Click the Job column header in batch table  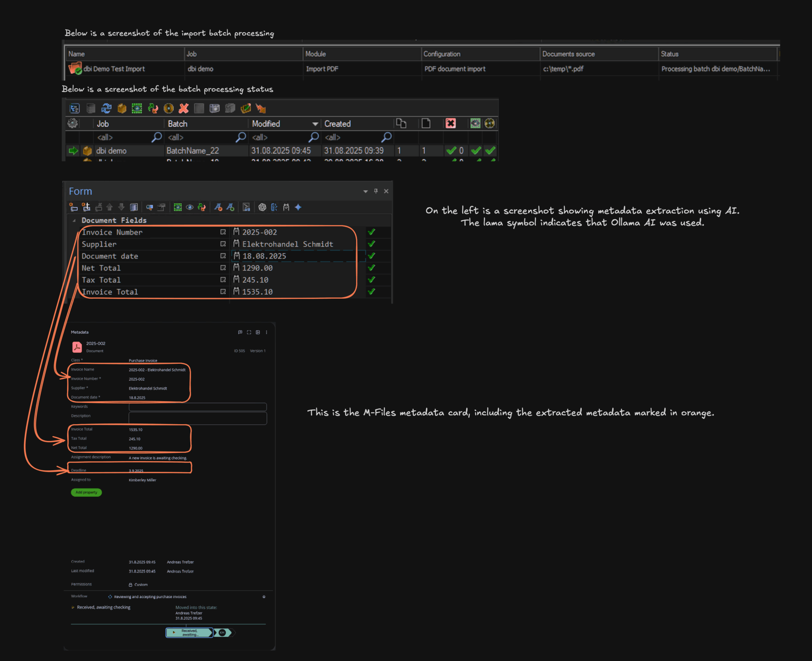(128, 124)
